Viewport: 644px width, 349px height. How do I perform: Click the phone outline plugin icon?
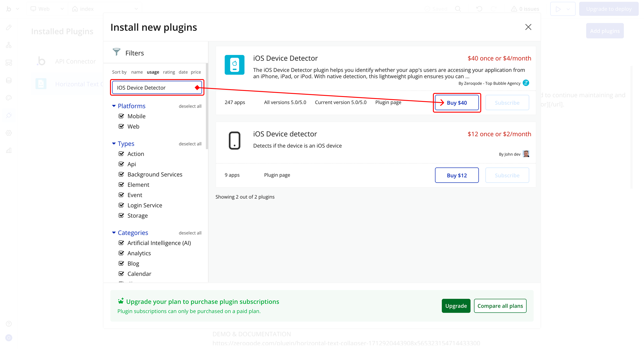234,140
